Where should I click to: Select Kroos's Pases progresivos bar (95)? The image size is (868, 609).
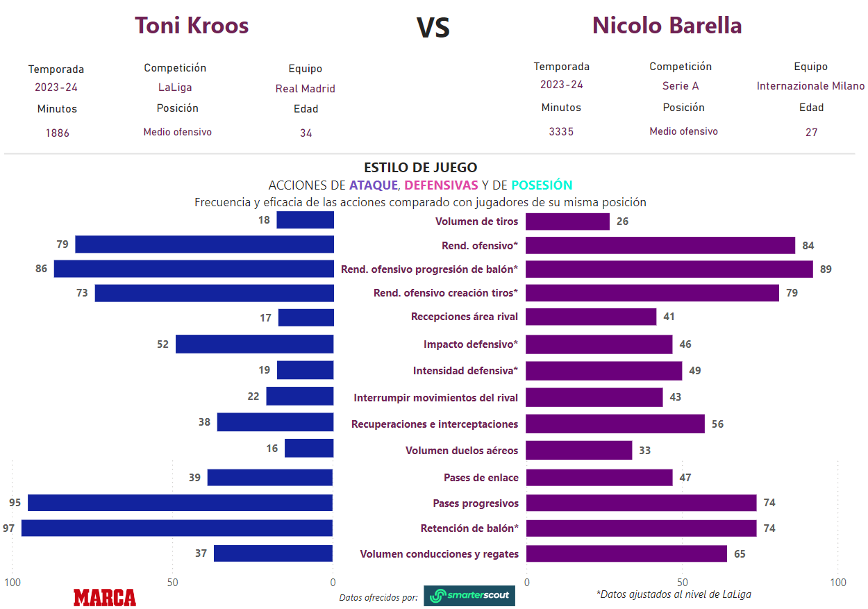(x=181, y=503)
